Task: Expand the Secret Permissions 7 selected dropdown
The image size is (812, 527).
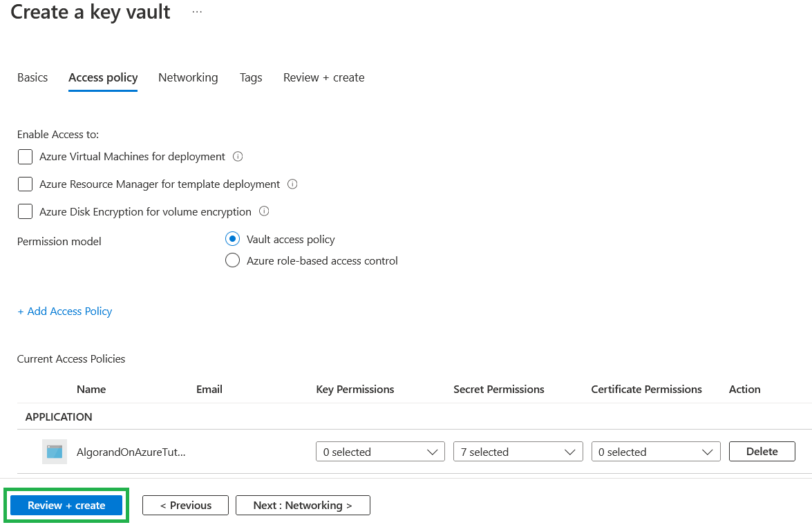Action: point(518,452)
